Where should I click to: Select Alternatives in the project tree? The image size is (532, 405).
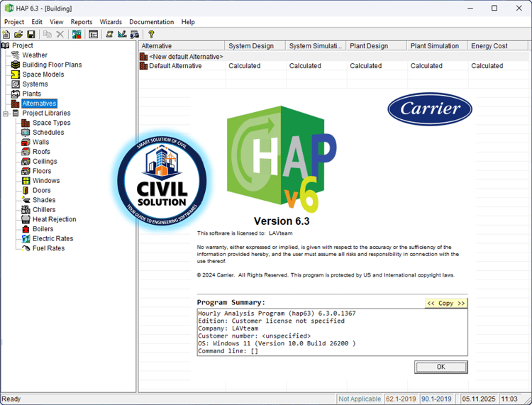coord(39,104)
